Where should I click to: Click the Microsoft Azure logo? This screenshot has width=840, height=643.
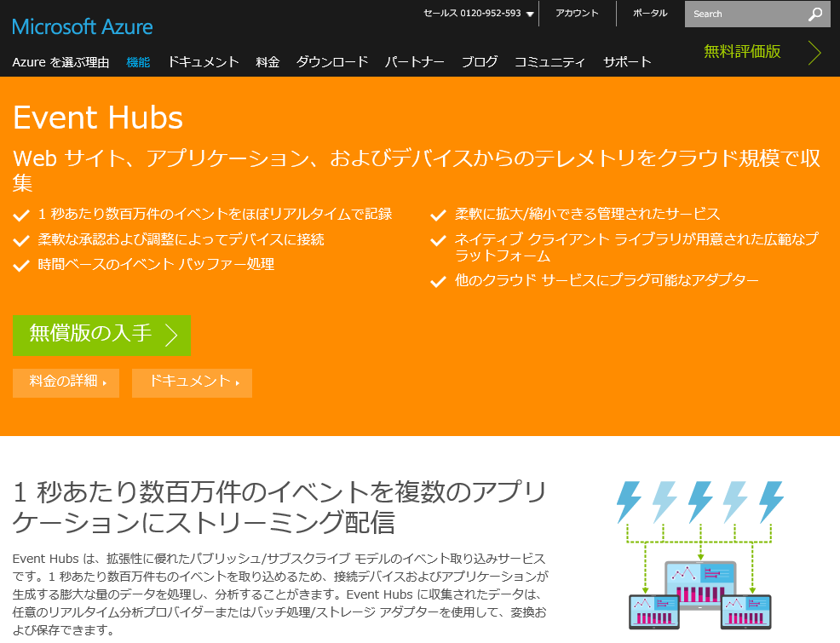click(82, 26)
